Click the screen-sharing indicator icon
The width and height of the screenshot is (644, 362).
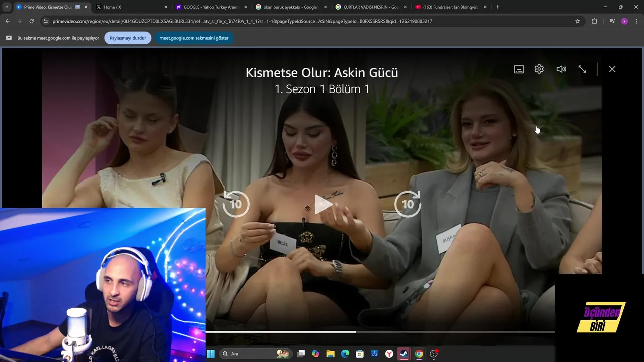pos(9,38)
